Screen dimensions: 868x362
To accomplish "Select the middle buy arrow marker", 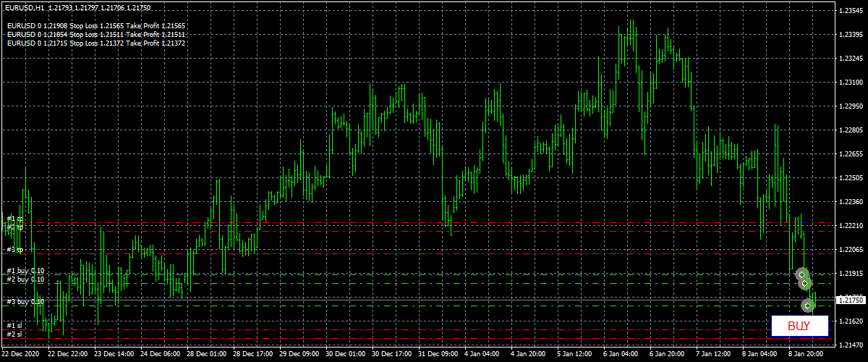I will 804,283.
